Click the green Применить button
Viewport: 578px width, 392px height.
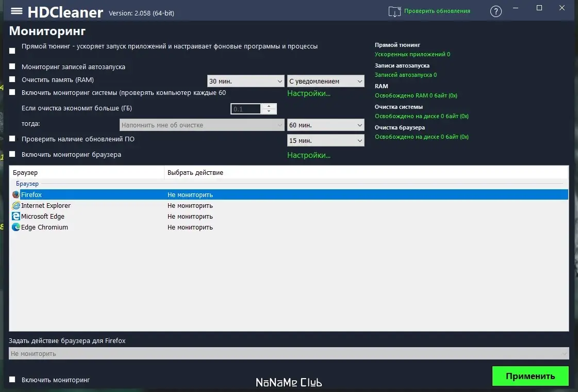coord(530,376)
